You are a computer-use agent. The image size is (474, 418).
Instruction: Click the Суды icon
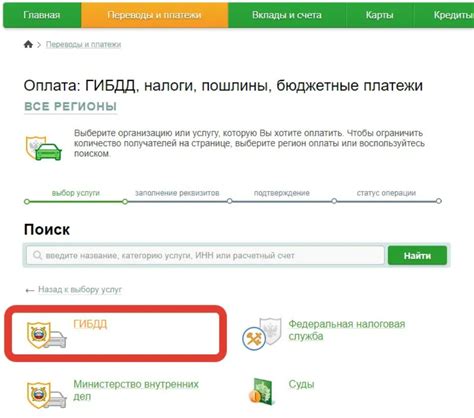click(262, 391)
